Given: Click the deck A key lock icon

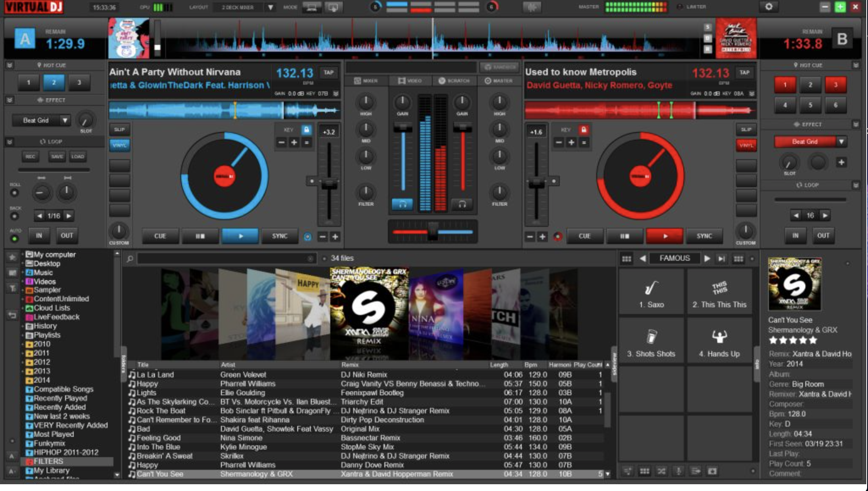Looking at the screenshot, I should (306, 130).
